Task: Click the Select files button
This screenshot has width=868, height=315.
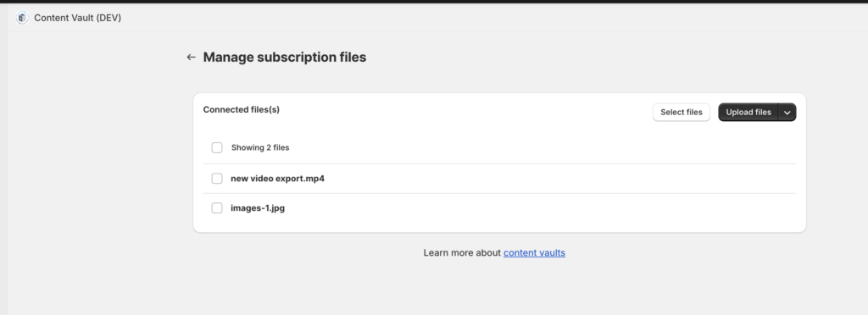Action: [x=682, y=112]
